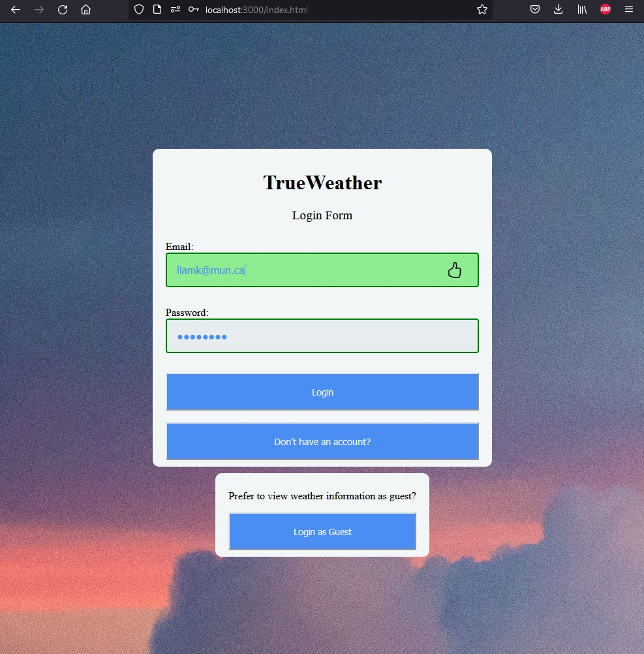Click the password input field

click(322, 335)
